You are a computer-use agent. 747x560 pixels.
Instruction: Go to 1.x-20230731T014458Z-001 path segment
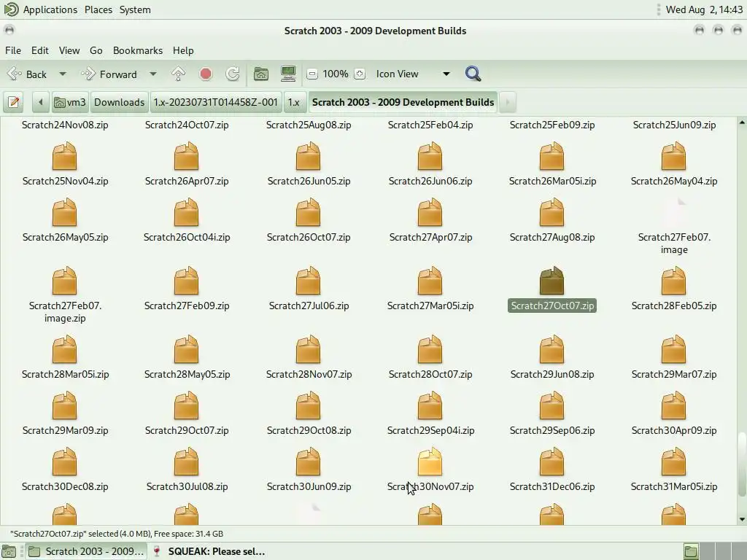coord(215,102)
